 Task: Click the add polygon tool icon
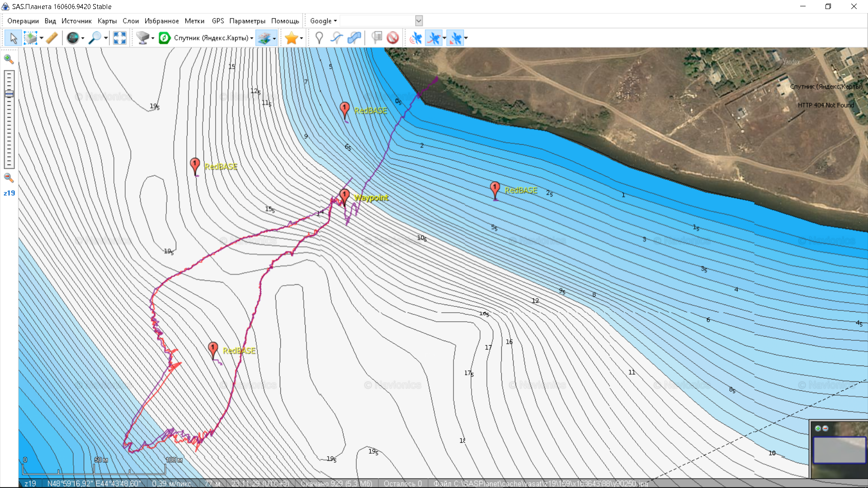(354, 38)
